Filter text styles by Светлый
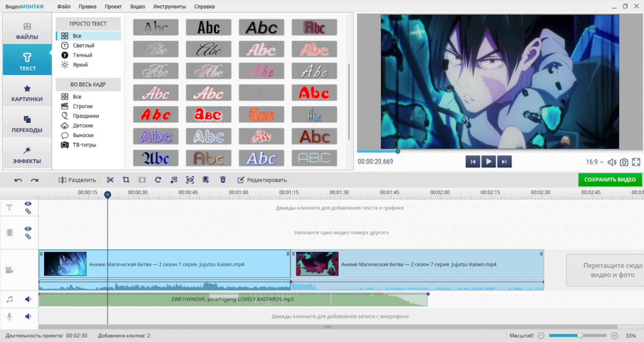This screenshot has width=644, height=342. [x=83, y=45]
